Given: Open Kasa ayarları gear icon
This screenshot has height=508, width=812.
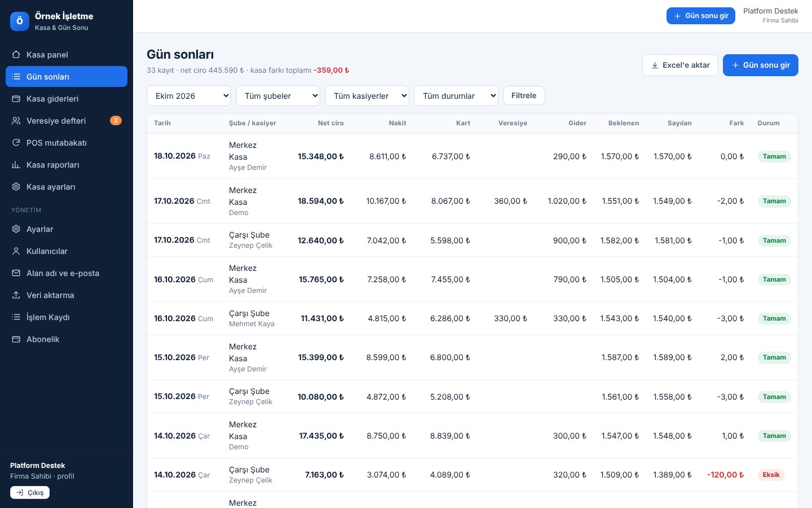Looking at the screenshot, I should [x=16, y=187].
